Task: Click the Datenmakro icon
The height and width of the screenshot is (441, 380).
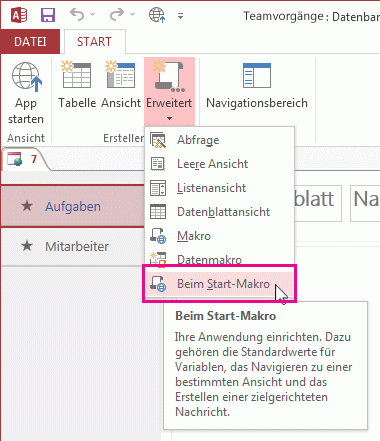Action: point(158,259)
